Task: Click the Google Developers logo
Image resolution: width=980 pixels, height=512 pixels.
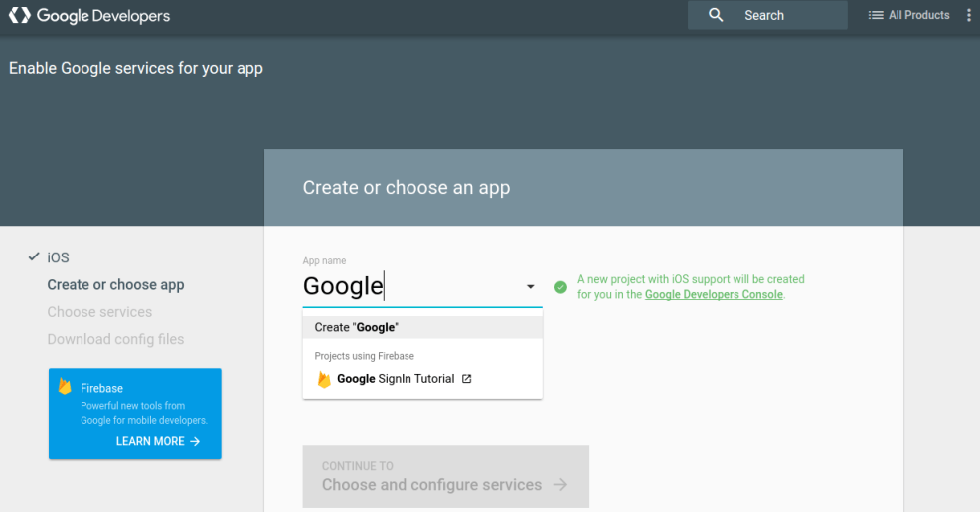Action: click(x=89, y=16)
